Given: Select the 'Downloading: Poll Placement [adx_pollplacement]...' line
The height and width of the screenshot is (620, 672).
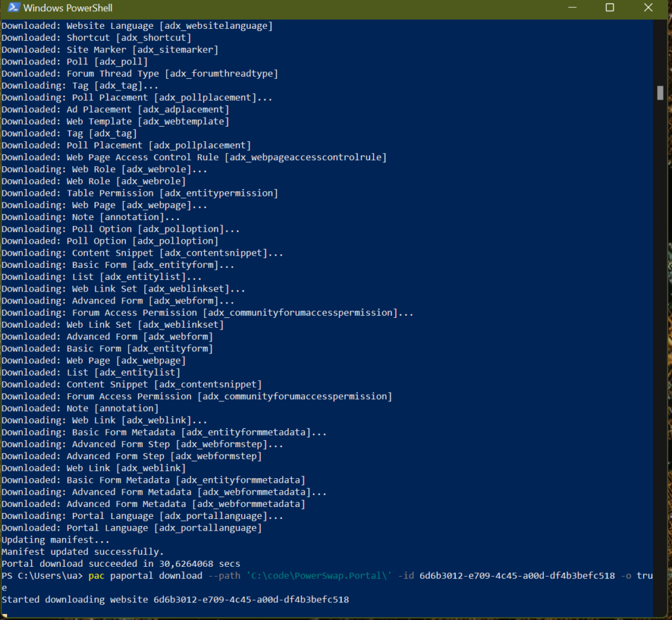Looking at the screenshot, I should 137,97.
